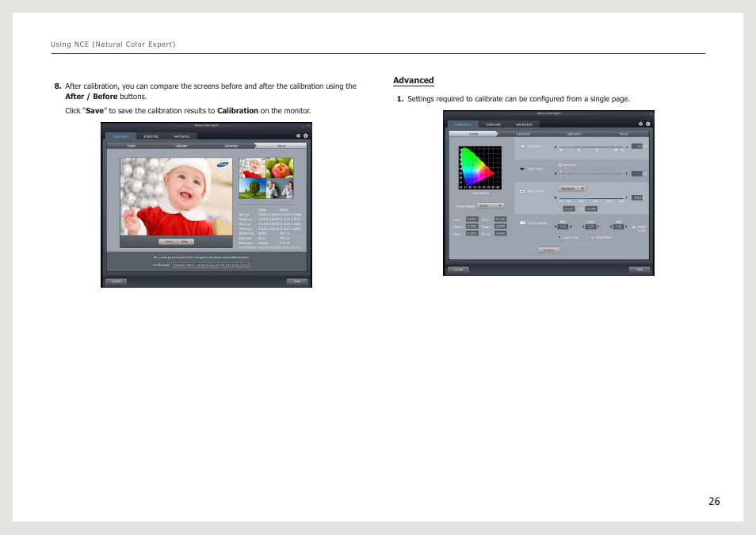
Task: Close the left Result window
Action: 308,125
